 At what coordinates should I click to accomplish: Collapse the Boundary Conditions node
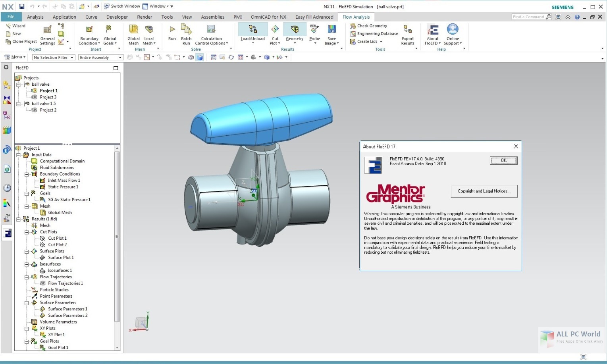27,174
